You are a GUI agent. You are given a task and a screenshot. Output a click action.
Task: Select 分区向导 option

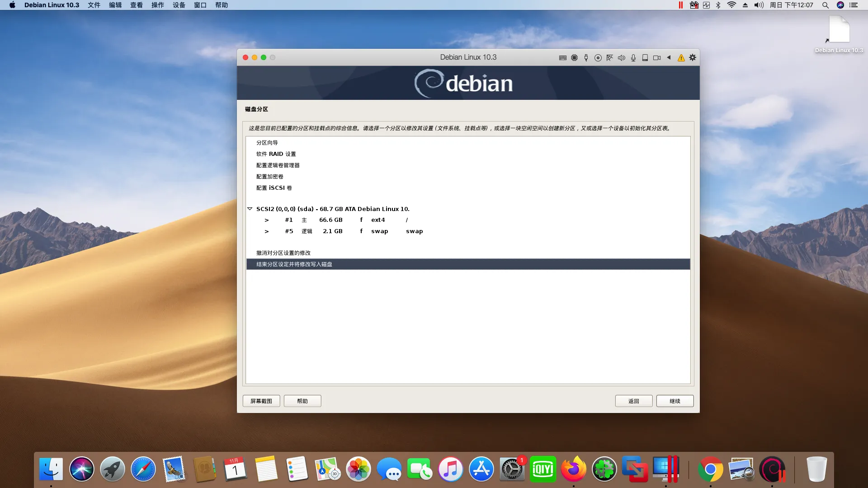pos(267,143)
